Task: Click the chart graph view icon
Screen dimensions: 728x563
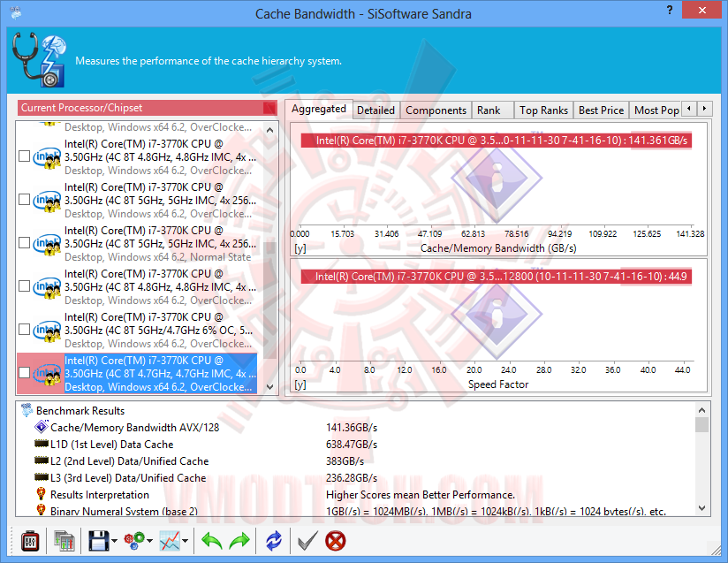Action: [170, 541]
